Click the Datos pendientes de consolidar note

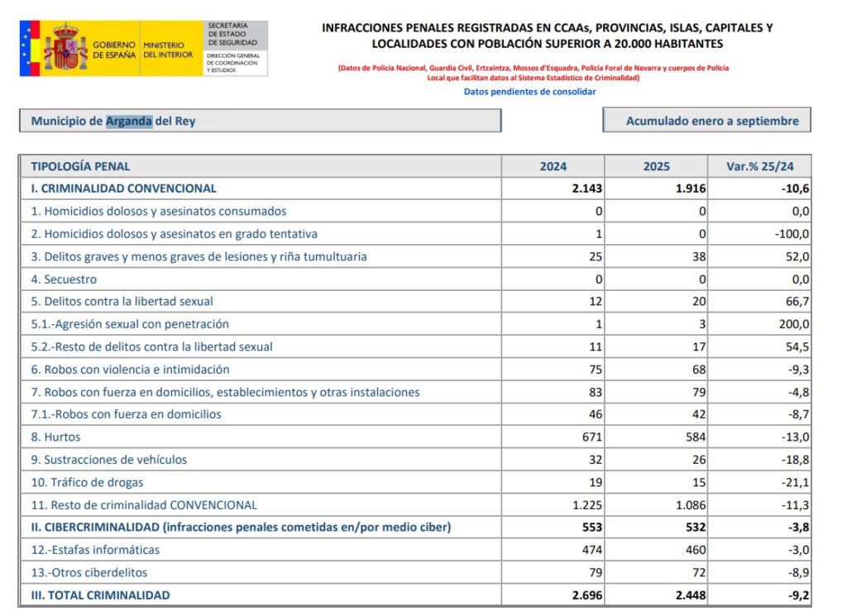point(529,92)
